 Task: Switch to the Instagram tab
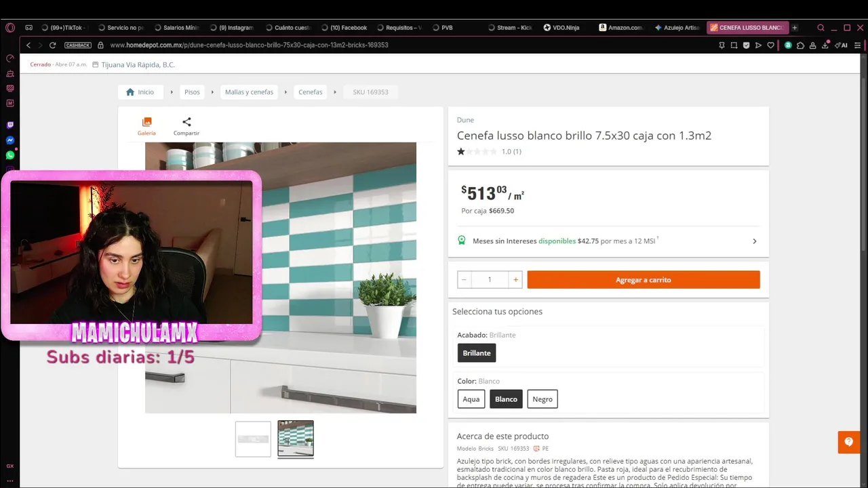tap(231, 28)
